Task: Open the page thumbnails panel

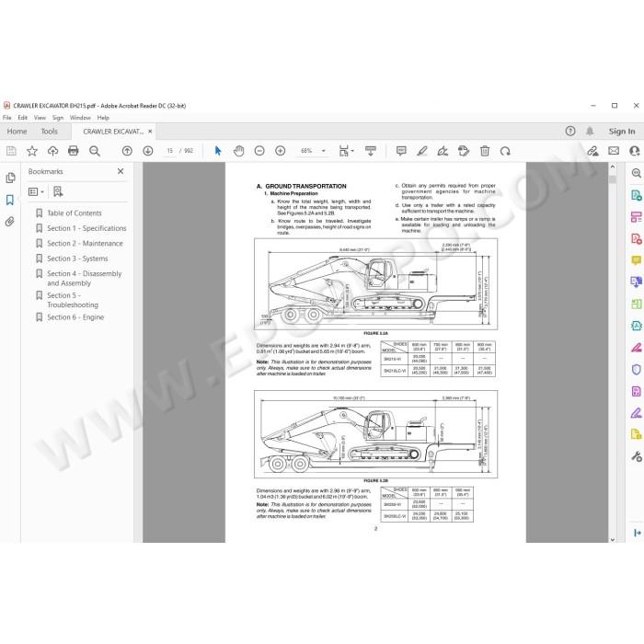Action: tap(10, 178)
